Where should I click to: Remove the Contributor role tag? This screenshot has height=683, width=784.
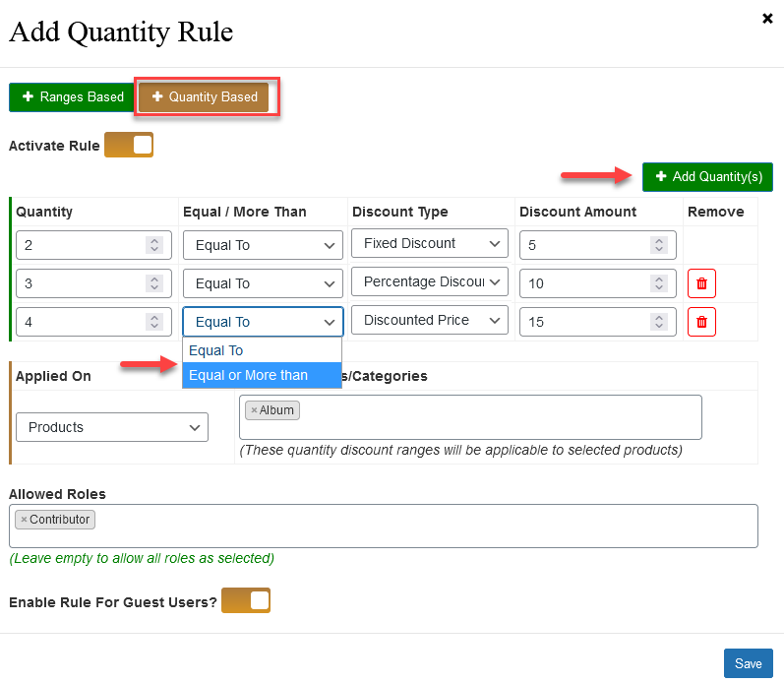click(x=24, y=520)
